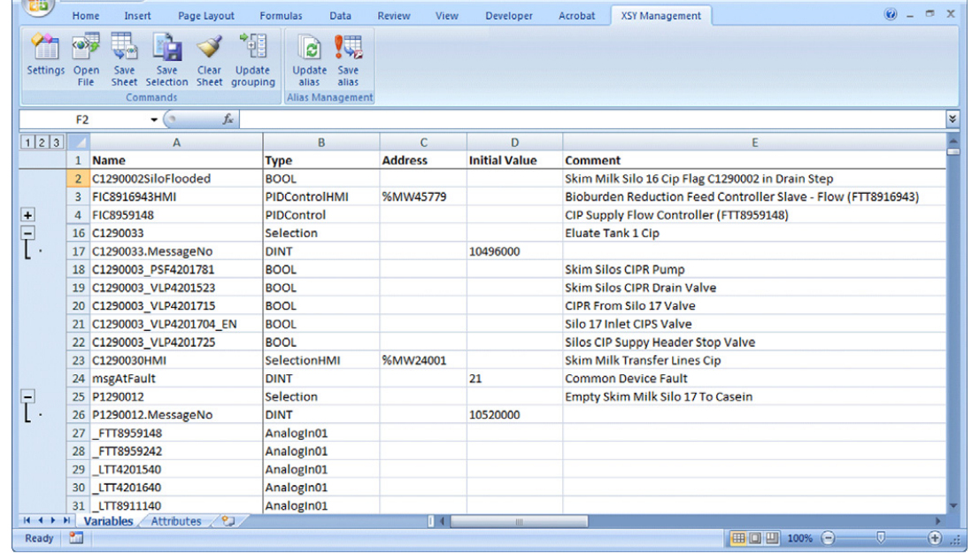
Task: Collapse the C1290033 group outline
Action: 27,234
